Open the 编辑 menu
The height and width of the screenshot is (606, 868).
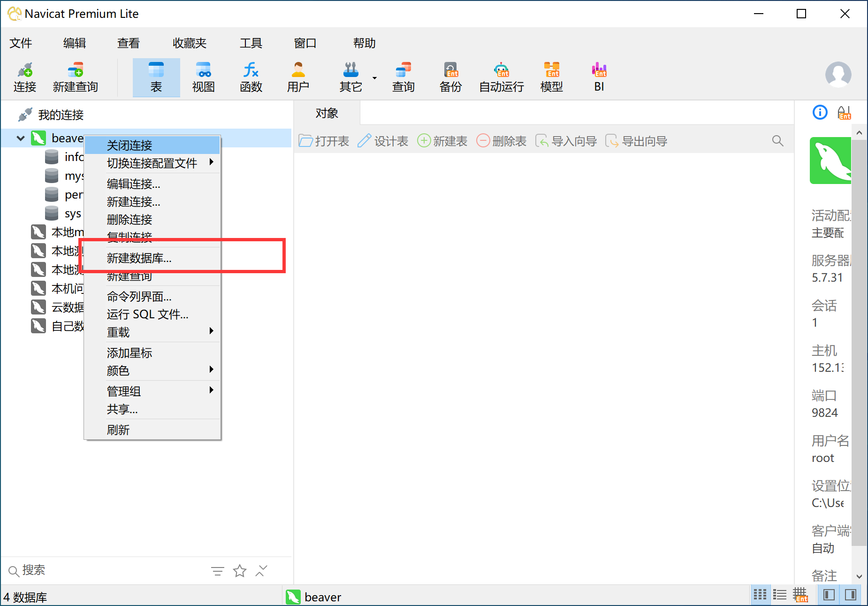point(75,43)
